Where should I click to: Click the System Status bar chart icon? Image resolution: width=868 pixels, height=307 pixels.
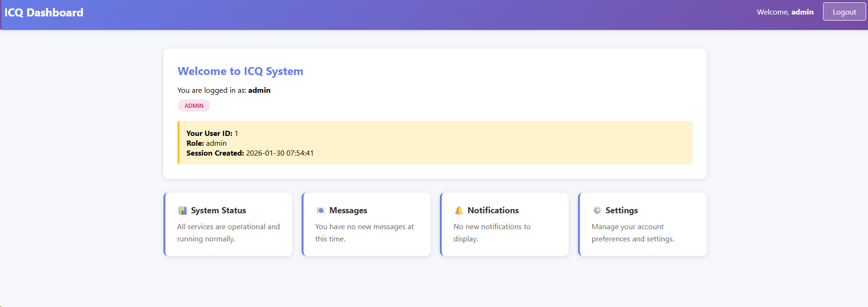tap(182, 210)
